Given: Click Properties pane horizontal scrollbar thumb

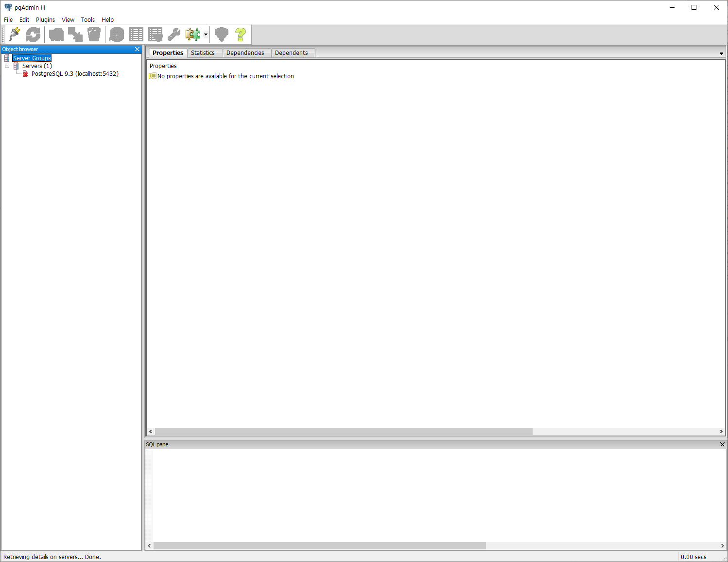Looking at the screenshot, I should tap(344, 431).
